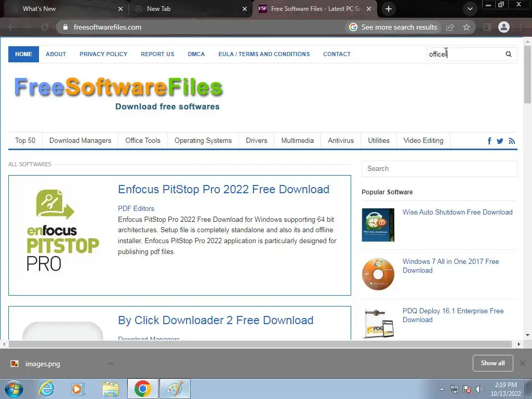The image size is (532, 399).
Task: Click See more search results chip
Action: [393, 27]
